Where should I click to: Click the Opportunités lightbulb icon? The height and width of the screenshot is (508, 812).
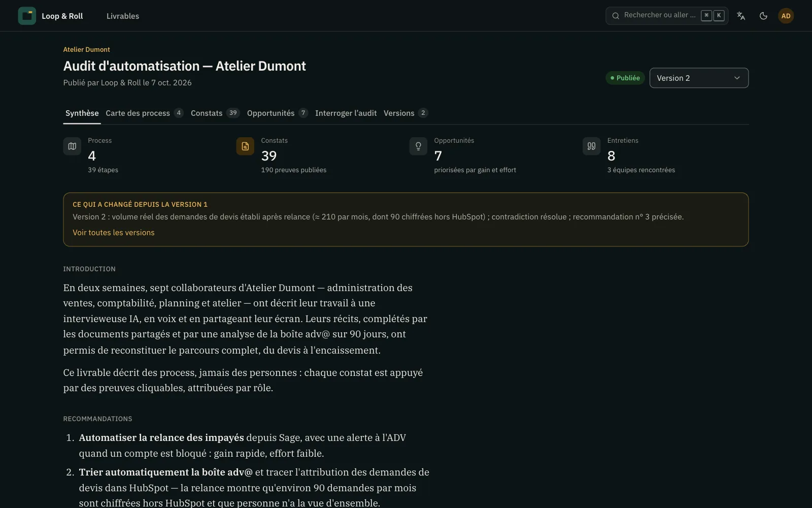pyautogui.click(x=418, y=146)
